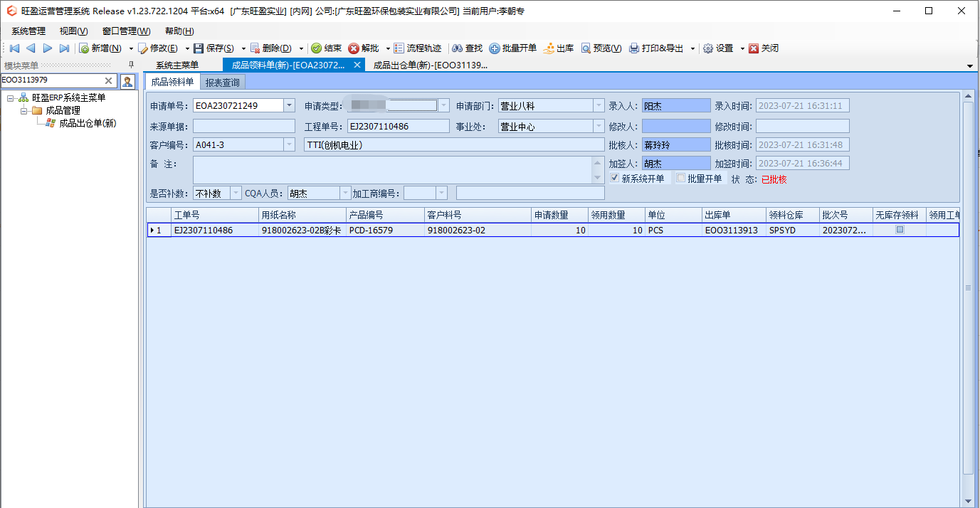Pin the 模块菜单 panel
Image resolution: width=980 pixels, height=508 pixels.
(x=130, y=65)
